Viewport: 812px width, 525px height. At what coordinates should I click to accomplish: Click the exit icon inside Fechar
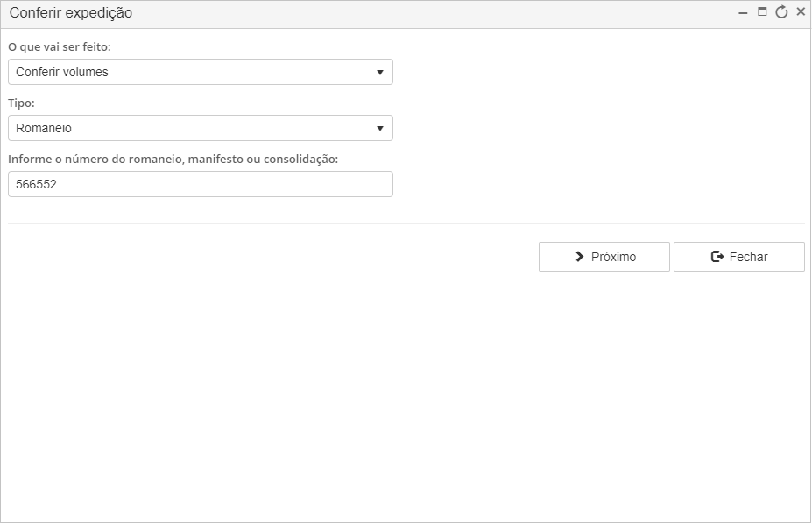pos(717,257)
